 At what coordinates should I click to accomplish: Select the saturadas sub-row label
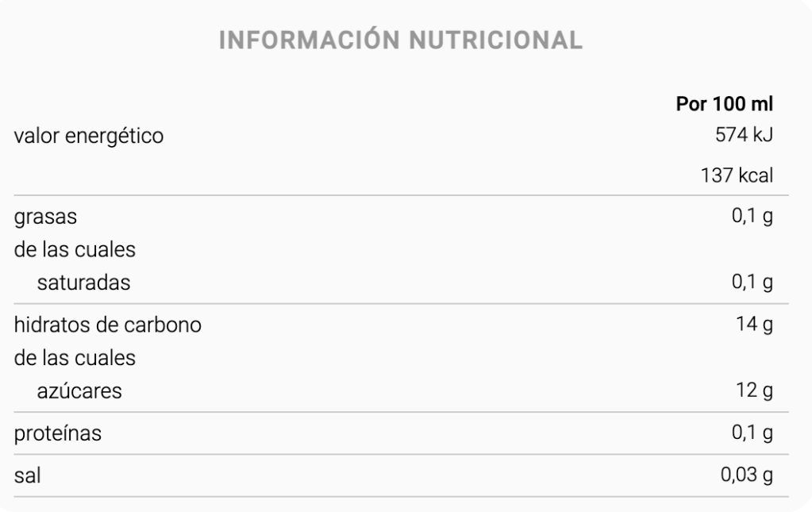click(83, 283)
